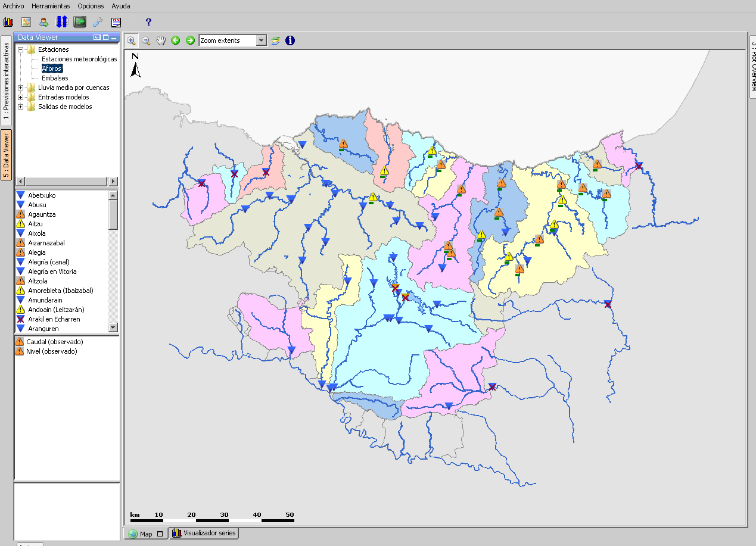Select the Embalses tree item
Image resolution: width=756 pixels, height=546 pixels.
pyautogui.click(x=55, y=78)
